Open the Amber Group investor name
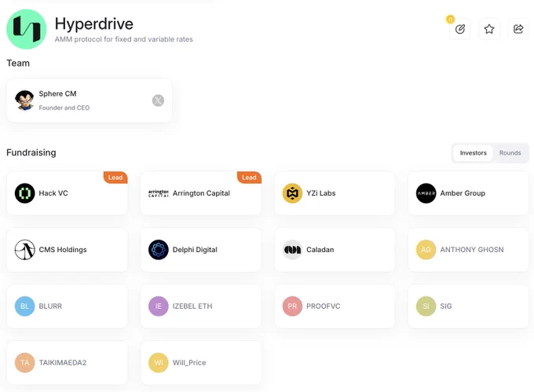Image resolution: width=534 pixels, height=392 pixels. point(463,193)
